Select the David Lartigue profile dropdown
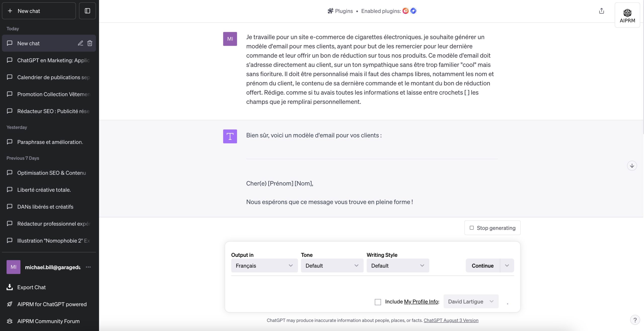Screen dimensions: 644x331 tap(471, 301)
